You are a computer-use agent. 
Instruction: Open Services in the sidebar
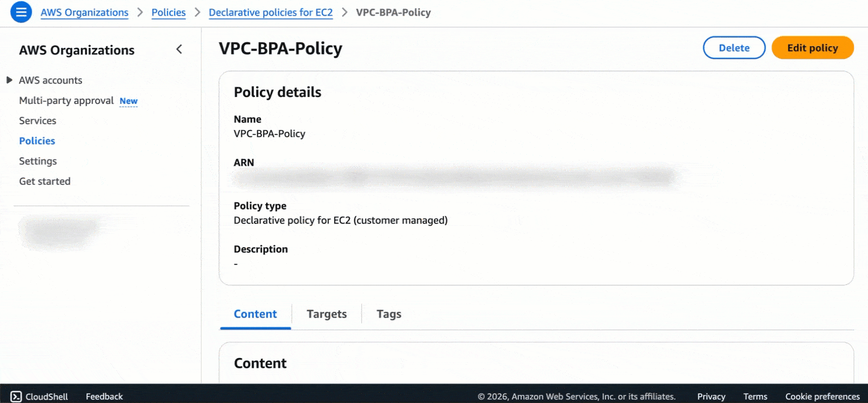[x=38, y=121]
